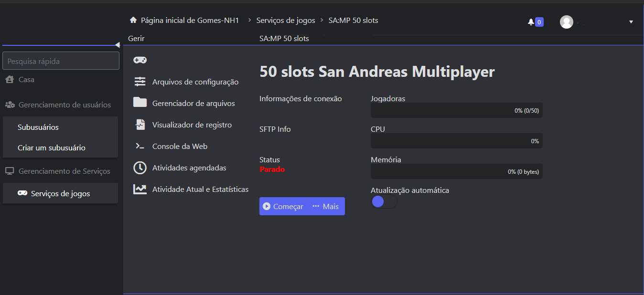Start the server with the Começar button
Screen dimensions: 644x295
click(x=284, y=206)
